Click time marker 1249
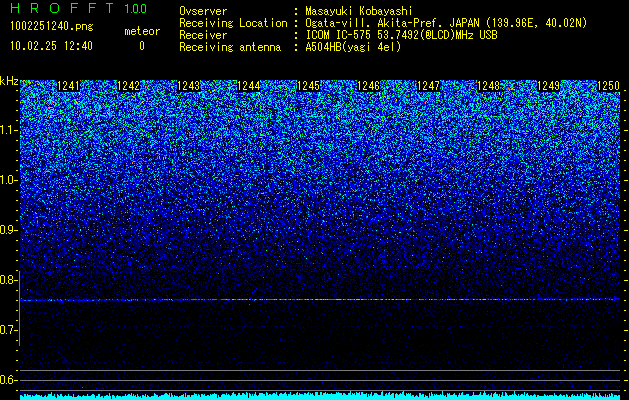The image size is (629, 400). point(548,86)
